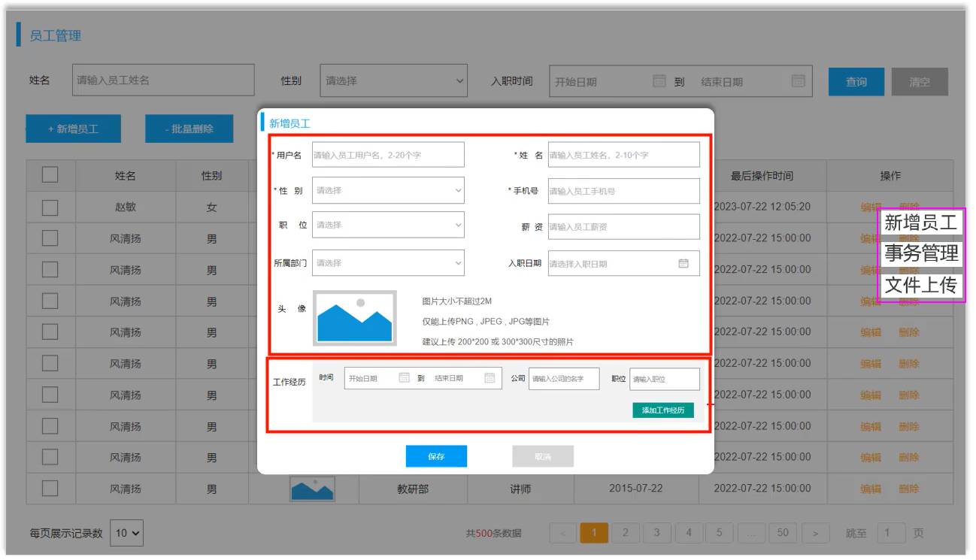Click calendar icon beside work history 开始日期

[404, 378]
